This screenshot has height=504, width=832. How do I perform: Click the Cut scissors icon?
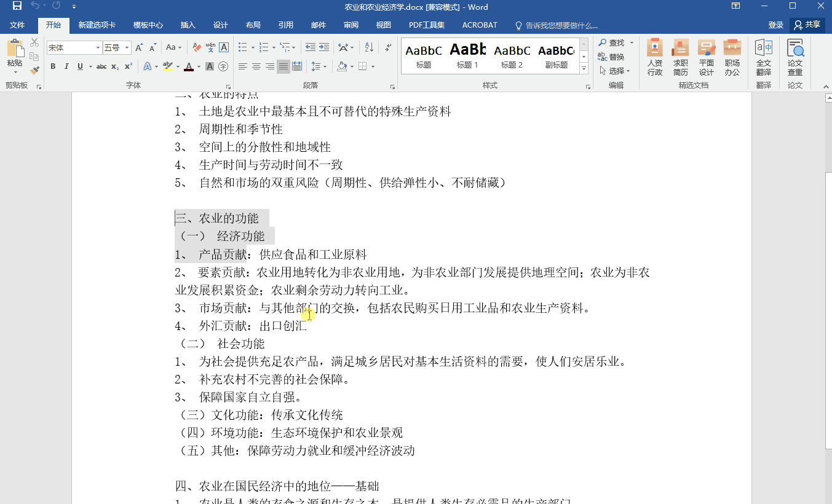pos(34,42)
